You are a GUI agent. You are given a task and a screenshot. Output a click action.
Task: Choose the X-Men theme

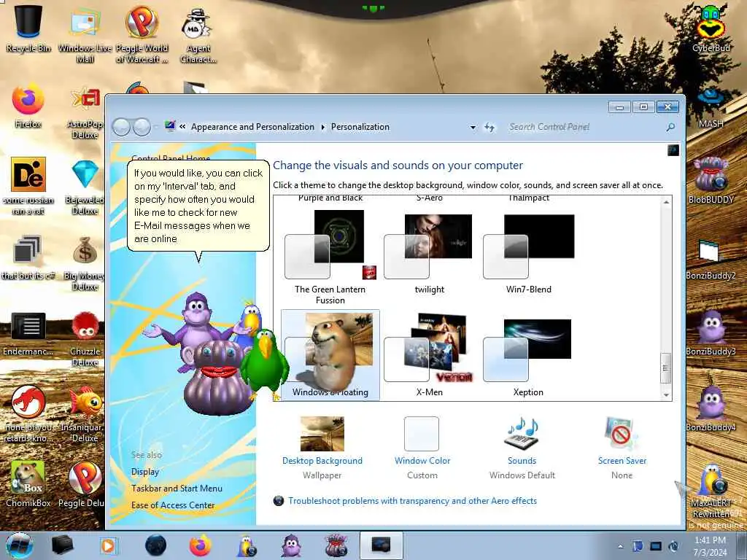point(429,355)
